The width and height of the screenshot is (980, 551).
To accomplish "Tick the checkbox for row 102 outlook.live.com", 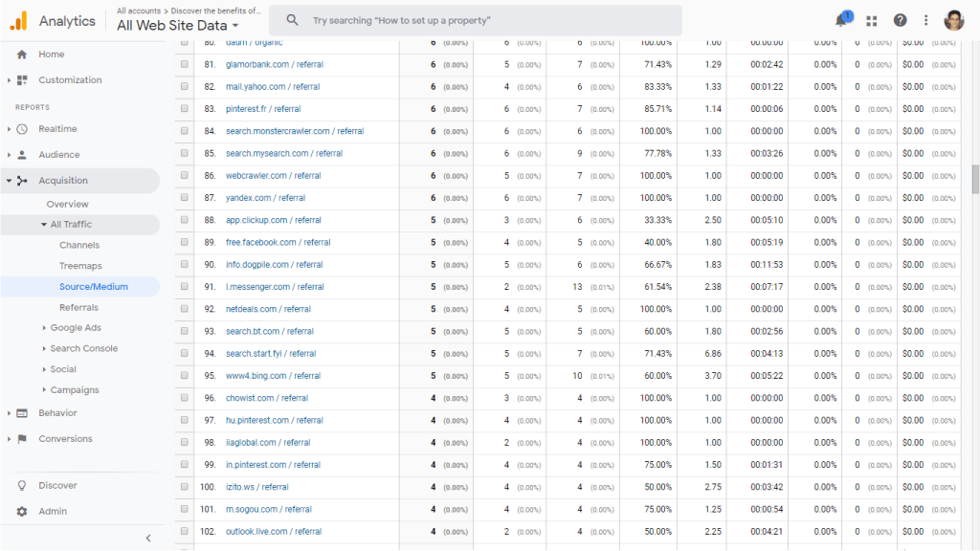I will coord(185,531).
